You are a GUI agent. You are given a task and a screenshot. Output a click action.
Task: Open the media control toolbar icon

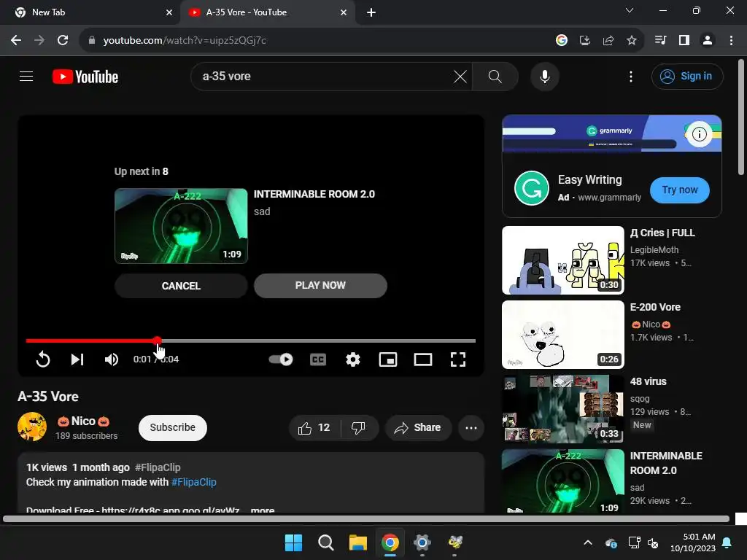click(x=660, y=40)
